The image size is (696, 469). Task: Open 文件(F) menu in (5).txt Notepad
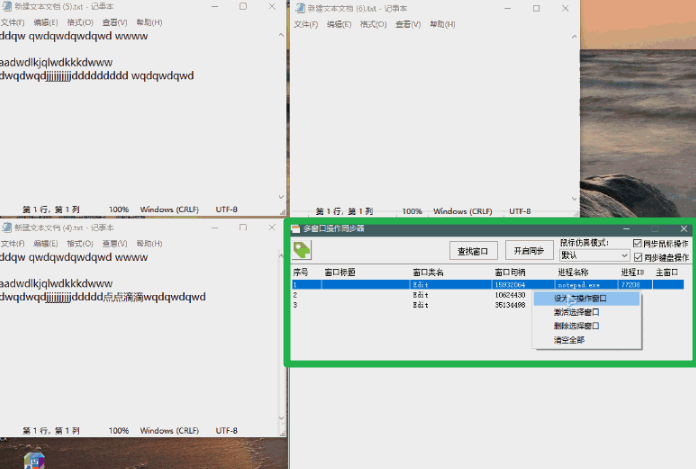12,22
